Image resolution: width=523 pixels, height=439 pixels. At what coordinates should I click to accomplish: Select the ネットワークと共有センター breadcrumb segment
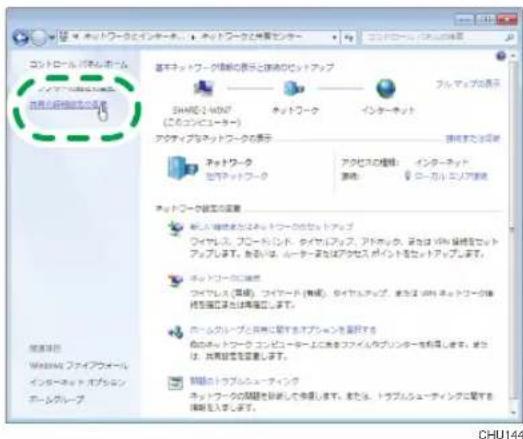[251, 36]
